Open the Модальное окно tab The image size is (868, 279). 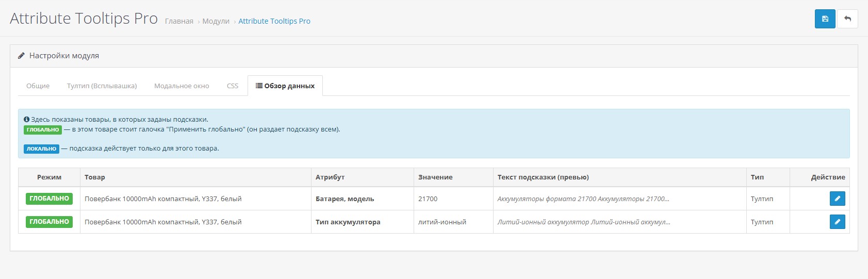click(x=182, y=86)
